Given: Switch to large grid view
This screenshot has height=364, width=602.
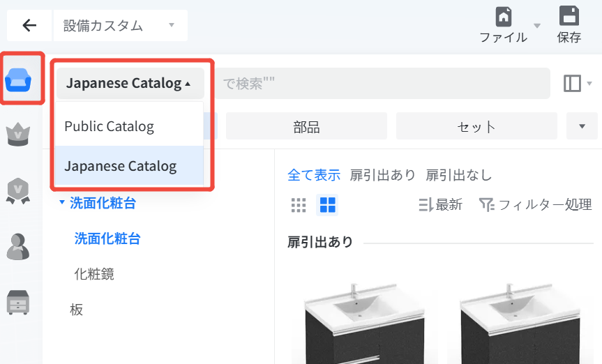Looking at the screenshot, I should (327, 205).
